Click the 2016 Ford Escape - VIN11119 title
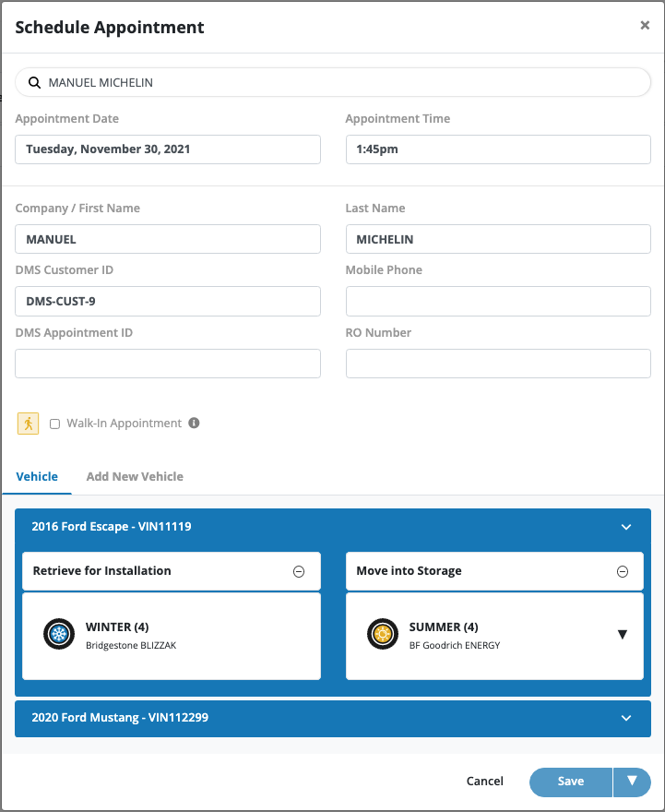The height and width of the screenshot is (812, 665). pos(112,527)
